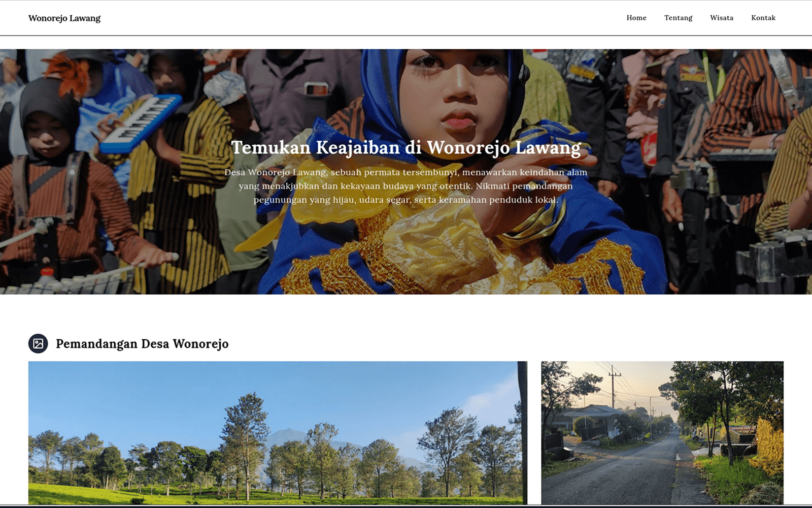Viewport: 812px width, 508px height.
Task: Click the tea plantation landscape photo
Action: (x=278, y=434)
